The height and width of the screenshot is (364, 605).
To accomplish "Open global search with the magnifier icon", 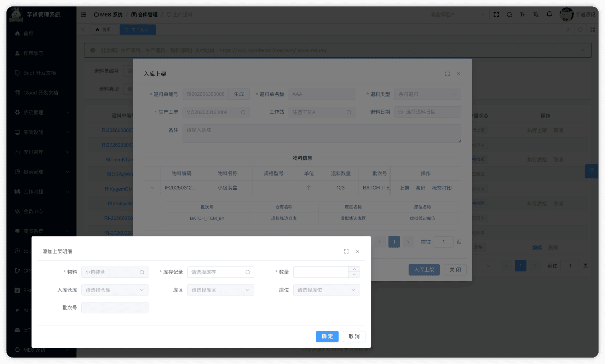I will (x=509, y=14).
